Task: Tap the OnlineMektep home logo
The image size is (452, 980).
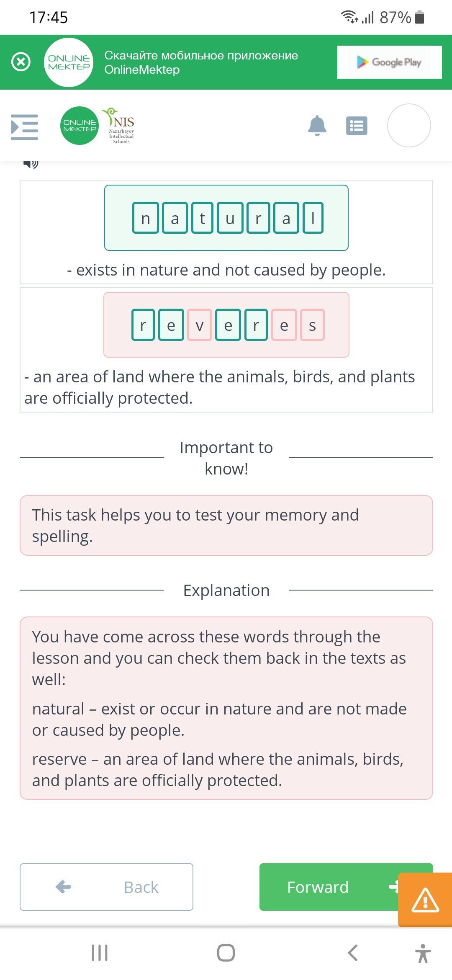Action: (x=80, y=126)
